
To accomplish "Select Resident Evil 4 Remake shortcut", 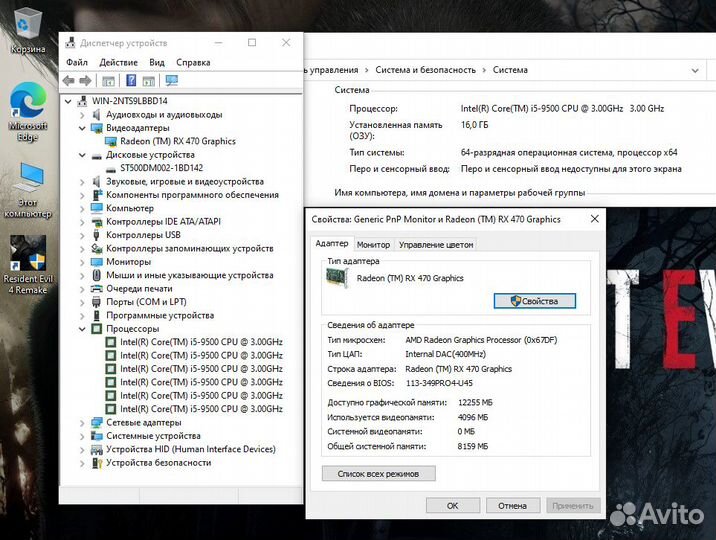I will (28, 265).
